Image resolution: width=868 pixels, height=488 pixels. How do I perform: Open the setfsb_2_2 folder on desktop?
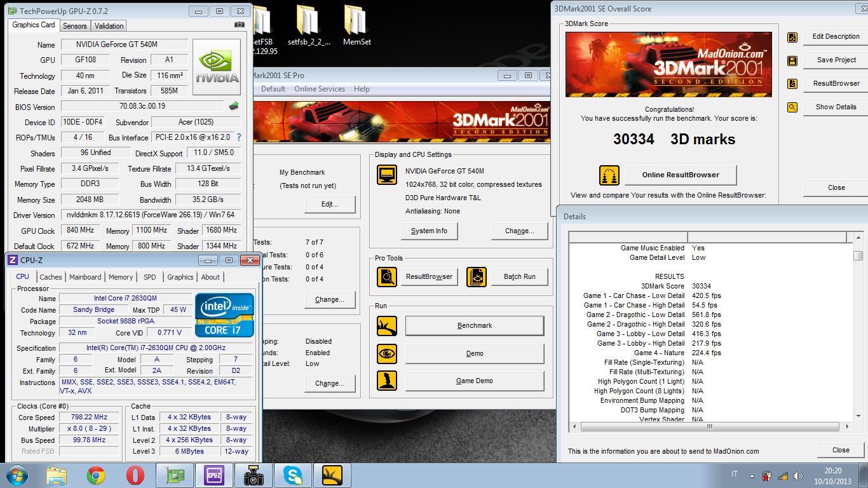point(309,25)
